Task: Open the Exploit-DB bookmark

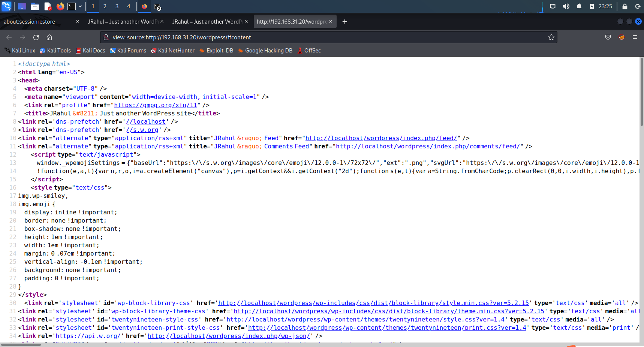Action: [216, 51]
